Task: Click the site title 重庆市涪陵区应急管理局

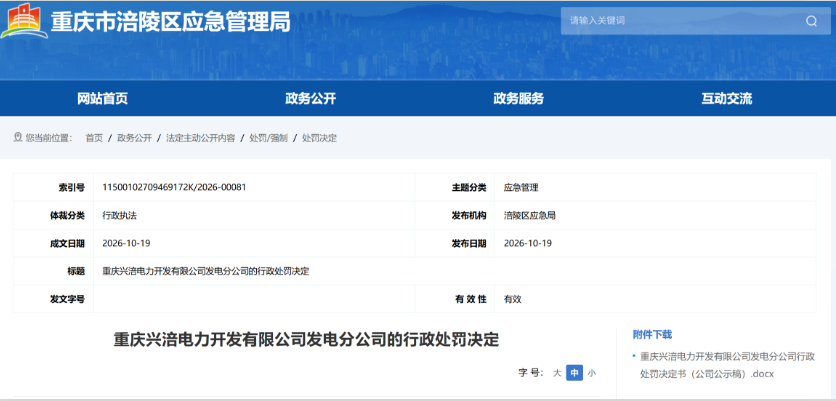Action: click(171, 22)
